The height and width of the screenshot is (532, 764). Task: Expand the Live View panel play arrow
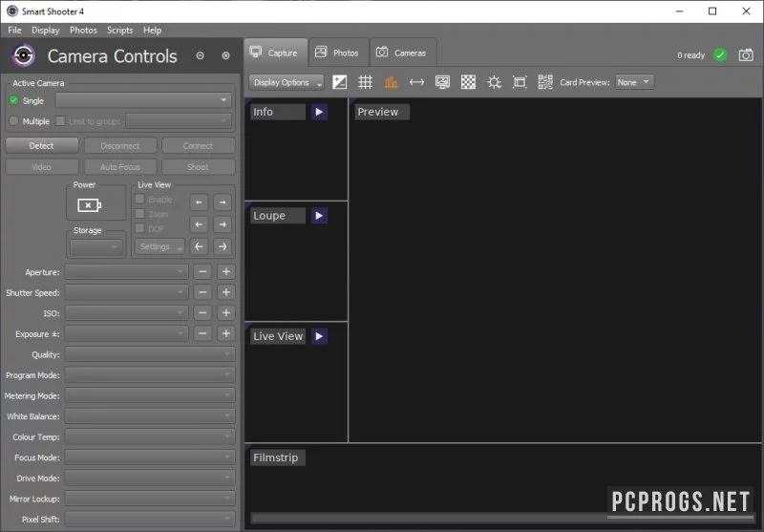click(319, 336)
